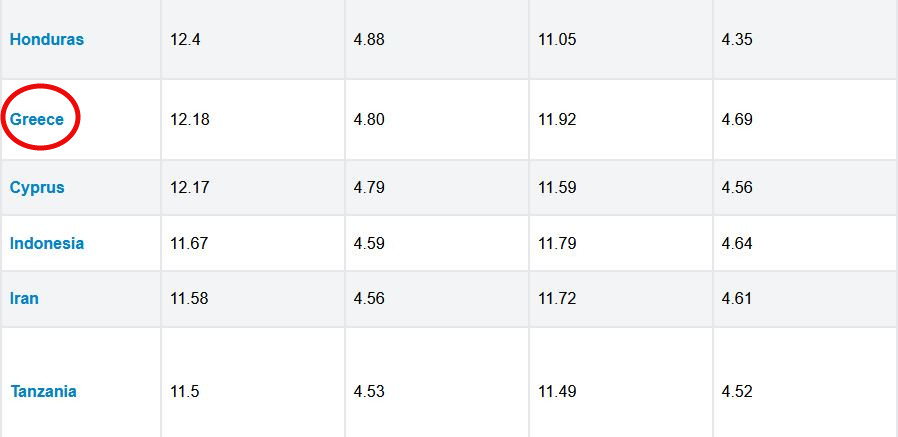Select the 11.49 value in Tanzania row
898x437 pixels.
557,392
